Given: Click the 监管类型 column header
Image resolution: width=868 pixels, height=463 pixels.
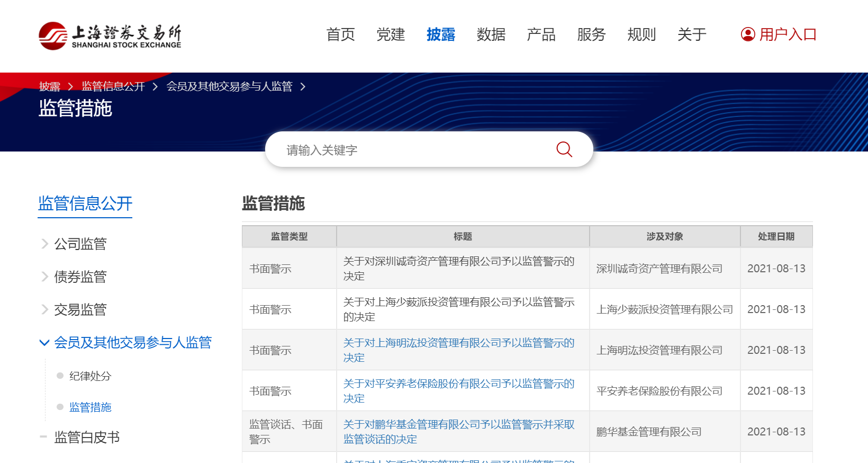Looking at the screenshot, I should click(x=289, y=236).
